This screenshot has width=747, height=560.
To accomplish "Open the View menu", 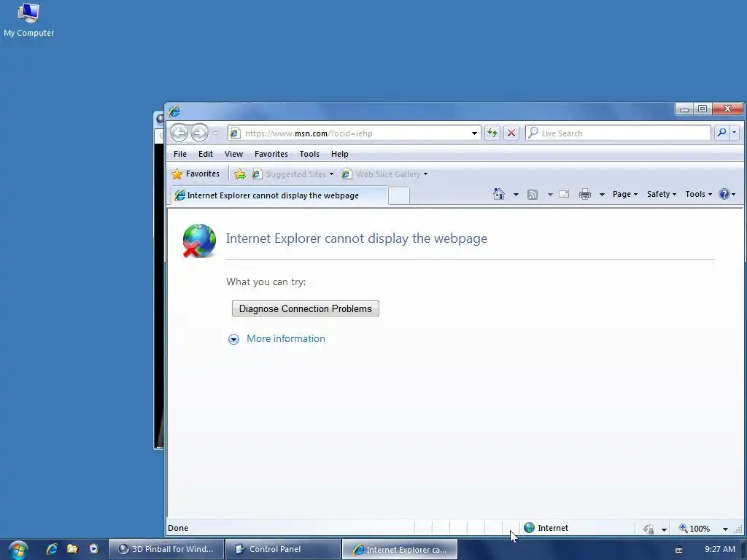I will coord(233,154).
